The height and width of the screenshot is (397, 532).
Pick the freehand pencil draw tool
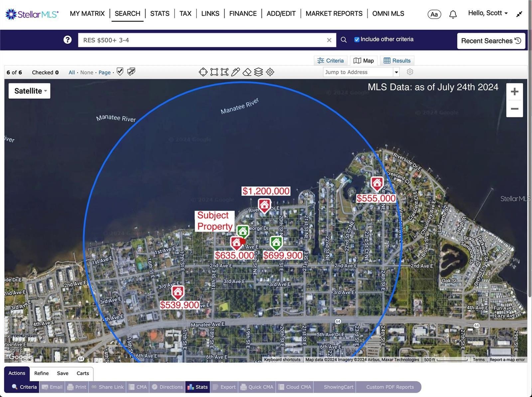[235, 72]
